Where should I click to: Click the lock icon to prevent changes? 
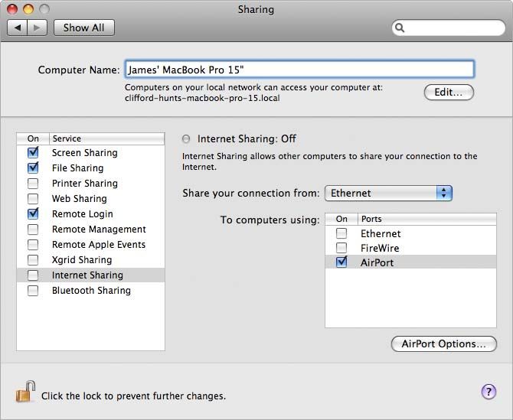click(x=26, y=392)
